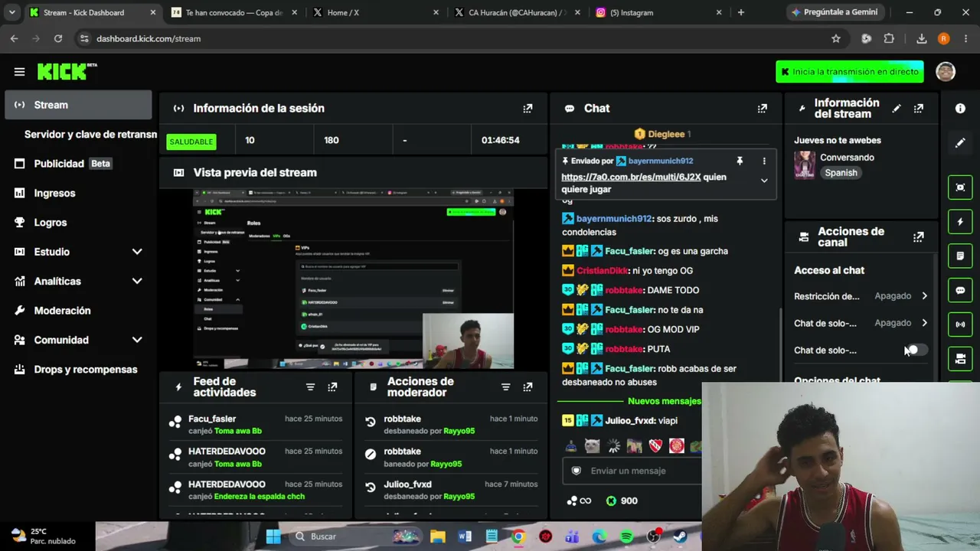The height and width of the screenshot is (551, 980).
Task: Open the Windows Start menu
Action: [273, 536]
